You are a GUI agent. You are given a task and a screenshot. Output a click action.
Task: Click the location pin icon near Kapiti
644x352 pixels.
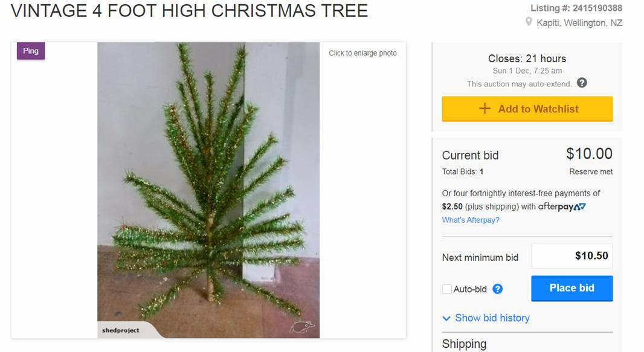529,22
